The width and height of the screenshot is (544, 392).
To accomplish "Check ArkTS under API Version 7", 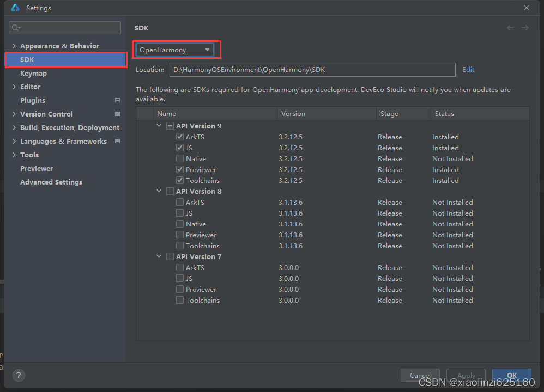I will coord(180,267).
